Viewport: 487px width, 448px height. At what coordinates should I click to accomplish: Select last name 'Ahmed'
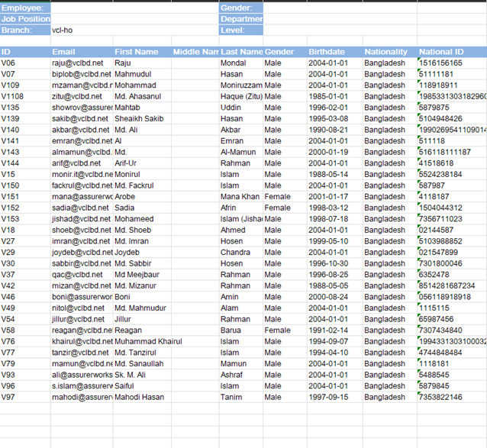(x=241, y=230)
